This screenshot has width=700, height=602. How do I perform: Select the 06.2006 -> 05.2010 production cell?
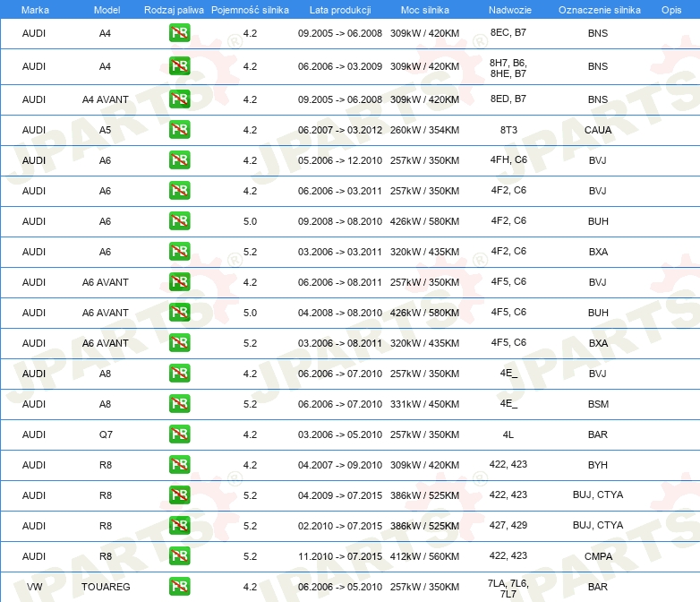click(340, 587)
